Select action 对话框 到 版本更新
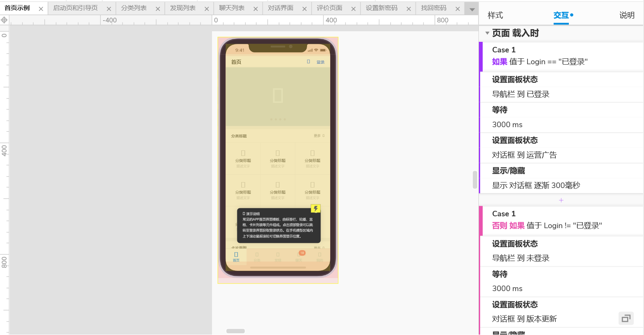This screenshot has height=335, width=644. (524, 319)
